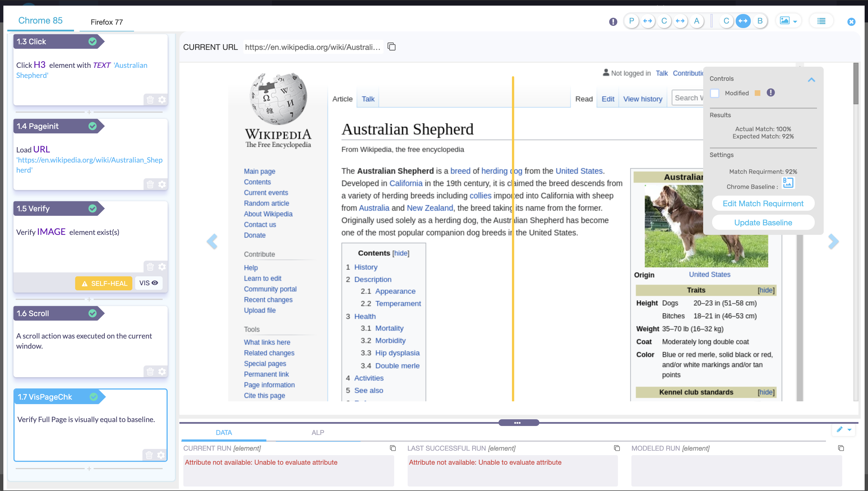
Task: Go to previous screenshot with left arrow
Action: [x=212, y=242]
